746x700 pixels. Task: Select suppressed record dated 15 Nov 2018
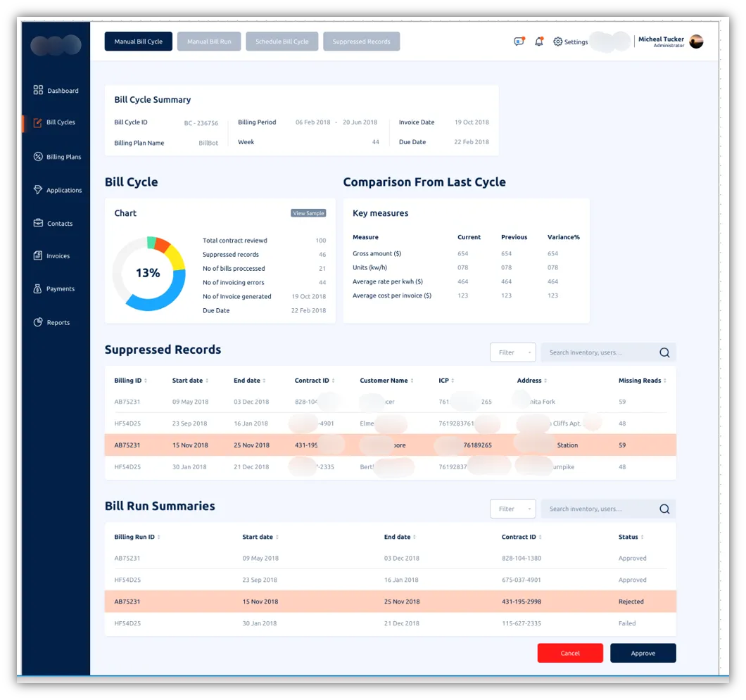pos(390,445)
